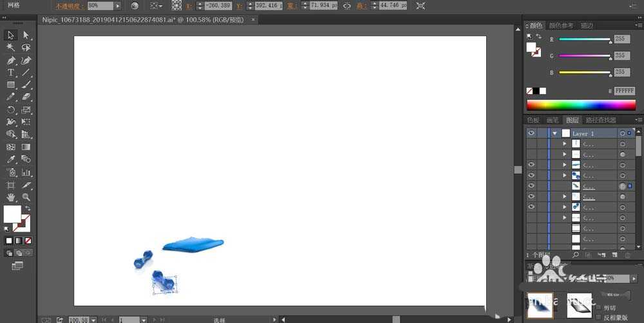Viewport: 644px width, 323px height.
Task: Switch to the 颜色参考 (Color Guide) tab
Action: pos(561,26)
